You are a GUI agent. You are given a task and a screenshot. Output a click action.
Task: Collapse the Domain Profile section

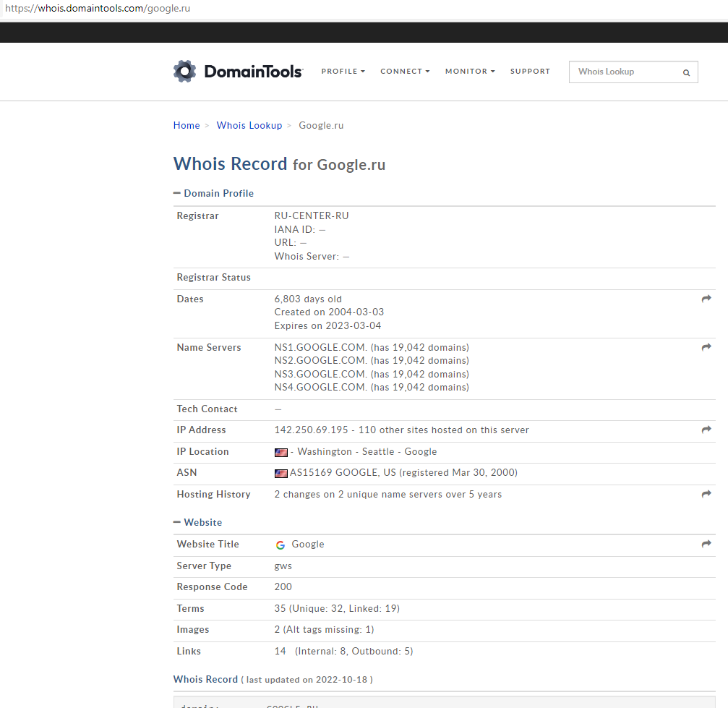point(213,193)
